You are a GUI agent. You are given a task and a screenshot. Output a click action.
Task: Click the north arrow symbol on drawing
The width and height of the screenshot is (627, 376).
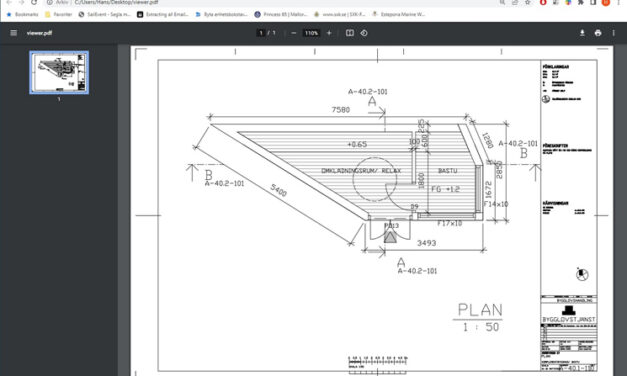pos(582,274)
